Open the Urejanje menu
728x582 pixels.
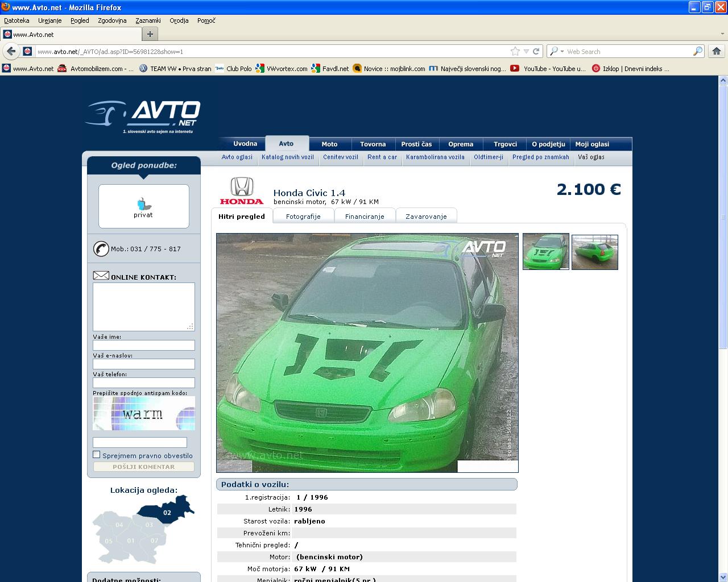click(x=50, y=20)
